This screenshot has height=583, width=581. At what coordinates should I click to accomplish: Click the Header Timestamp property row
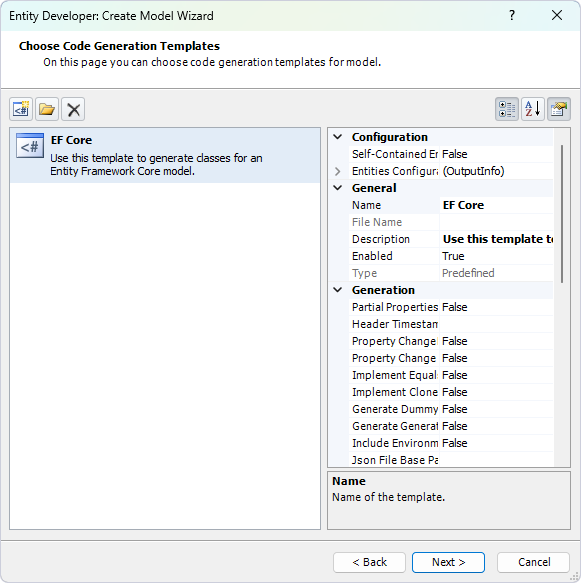(x=451, y=324)
